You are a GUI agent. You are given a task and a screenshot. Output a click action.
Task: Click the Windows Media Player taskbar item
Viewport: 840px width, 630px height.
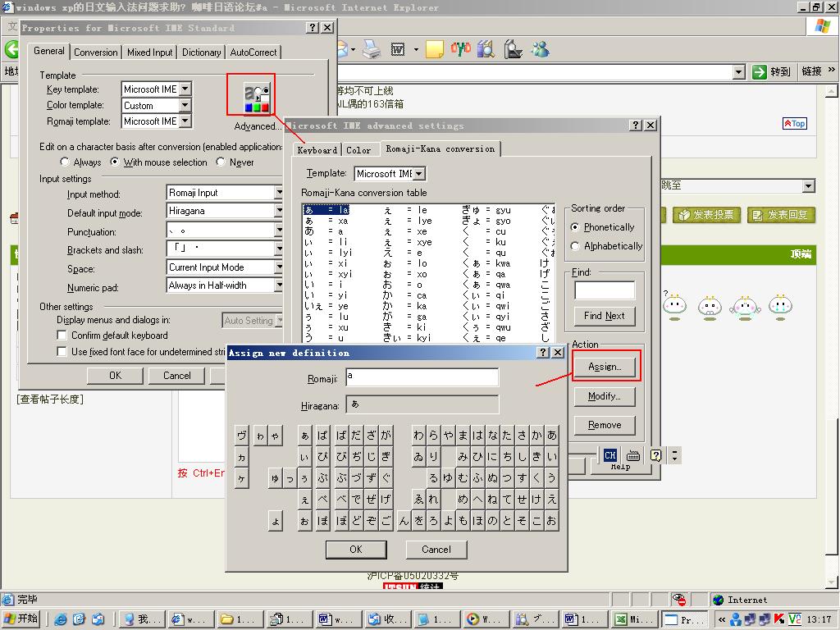coord(485,619)
